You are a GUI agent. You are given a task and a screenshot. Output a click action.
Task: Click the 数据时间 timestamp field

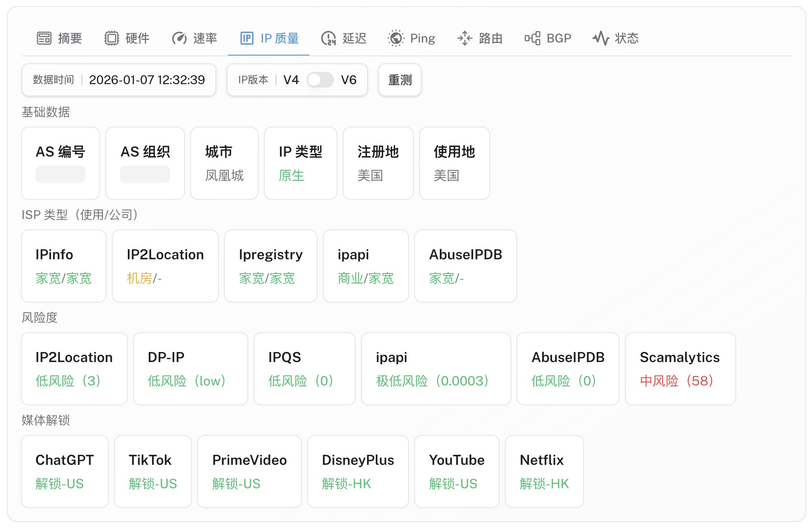coord(119,80)
